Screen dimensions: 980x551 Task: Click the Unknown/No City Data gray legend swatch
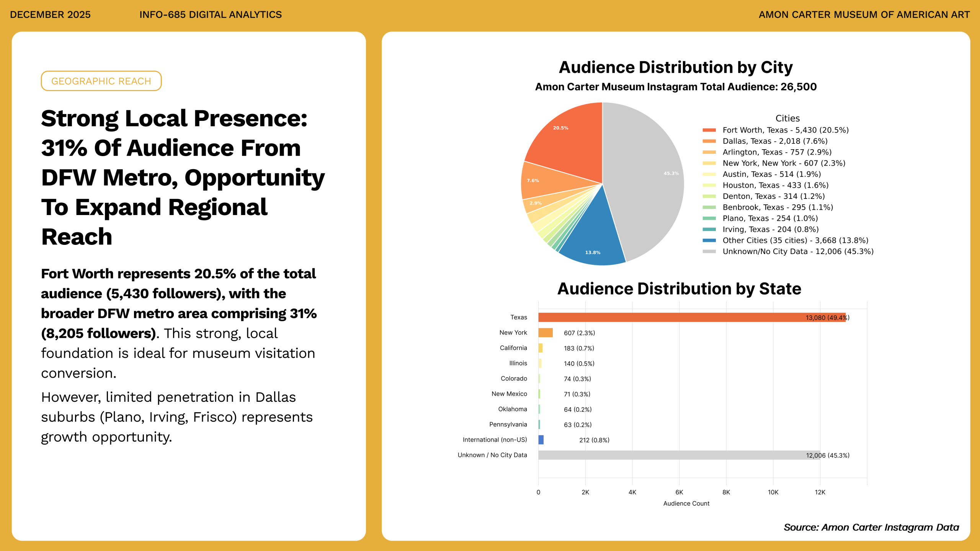pyautogui.click(x=709, y=252)
